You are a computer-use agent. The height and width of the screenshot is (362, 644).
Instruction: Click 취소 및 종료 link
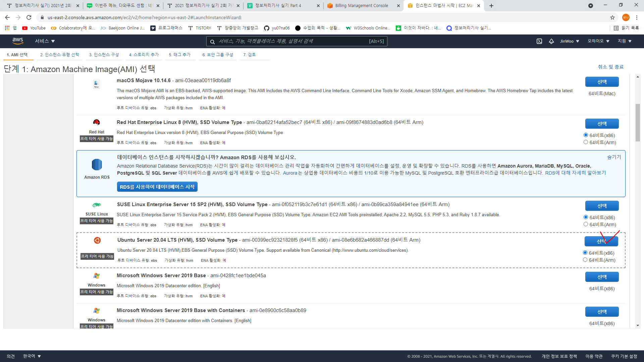click(x=610, y=67)
